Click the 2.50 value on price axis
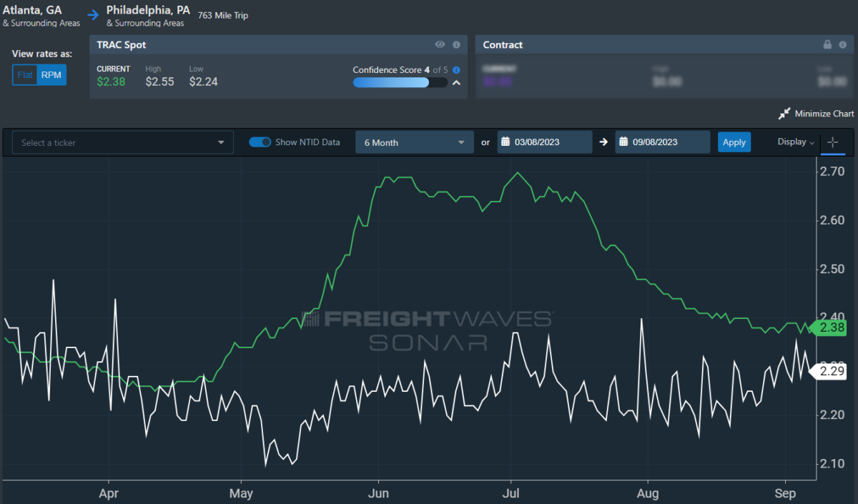858x504 pixels. pyautogui.click(x=832, y=269)
